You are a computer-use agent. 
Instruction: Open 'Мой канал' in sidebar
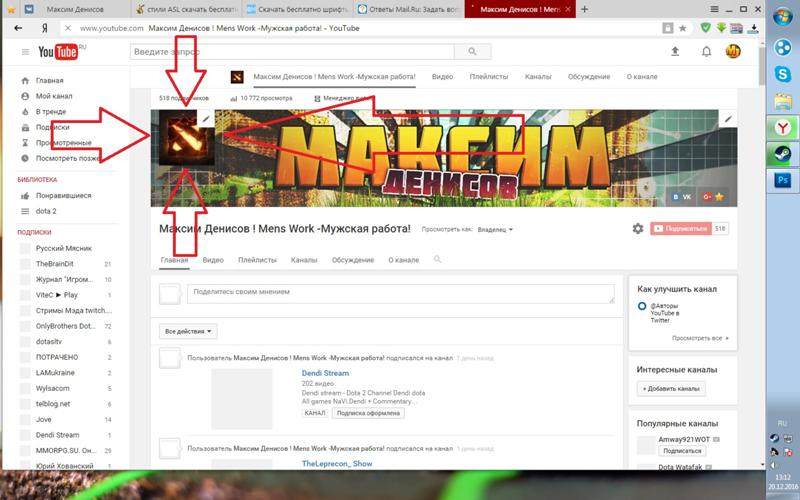(x=54, y=96)
